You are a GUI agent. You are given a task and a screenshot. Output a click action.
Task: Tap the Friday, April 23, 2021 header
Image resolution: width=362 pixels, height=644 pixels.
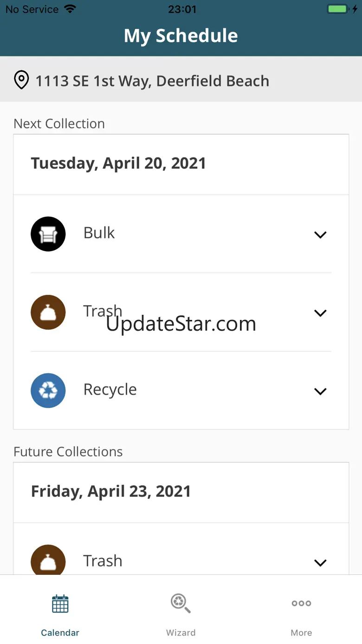(x=111, y=492)
